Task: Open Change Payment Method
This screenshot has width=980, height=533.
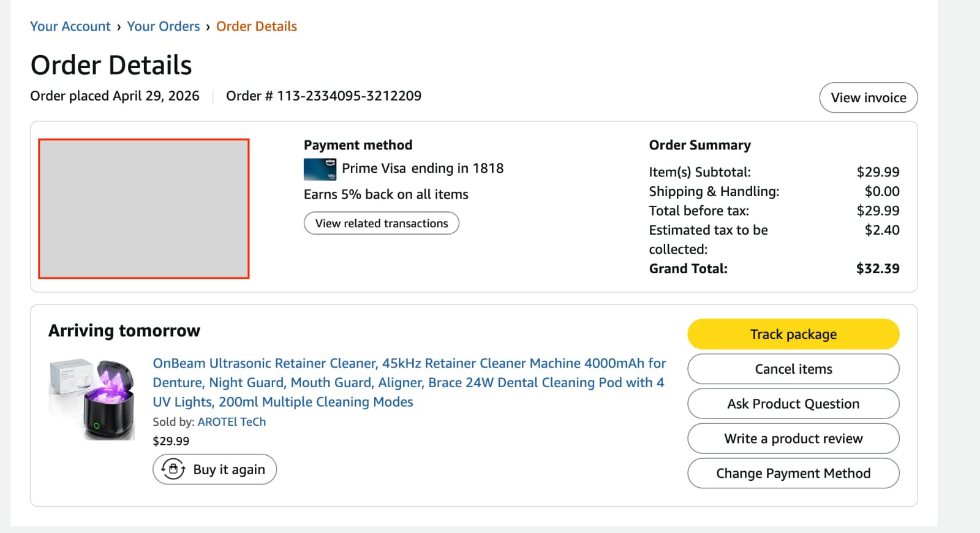Action: (x=793, y=473)
